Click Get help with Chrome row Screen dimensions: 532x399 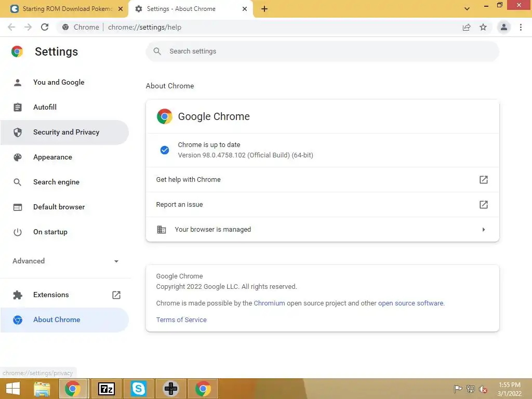click(322, 179)
